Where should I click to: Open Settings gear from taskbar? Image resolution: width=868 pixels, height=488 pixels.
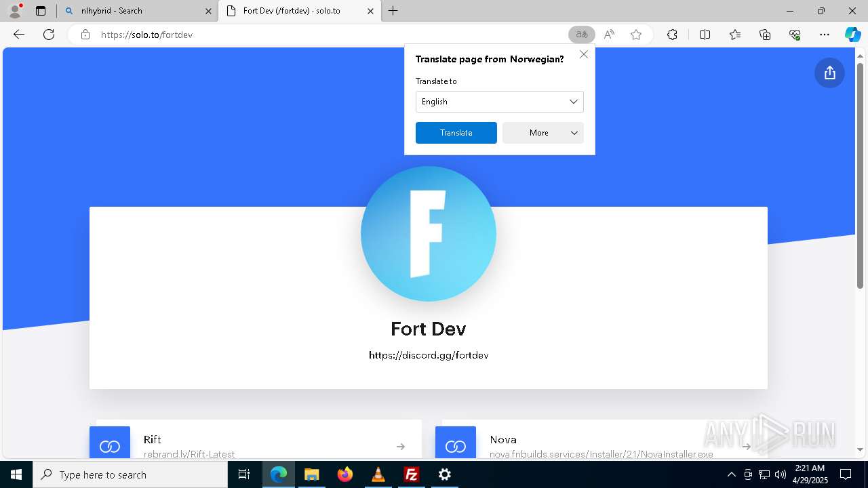point(445,474)
